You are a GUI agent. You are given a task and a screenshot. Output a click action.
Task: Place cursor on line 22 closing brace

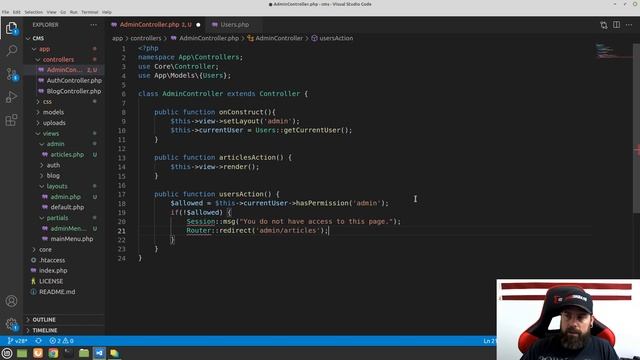pos(172,240)
